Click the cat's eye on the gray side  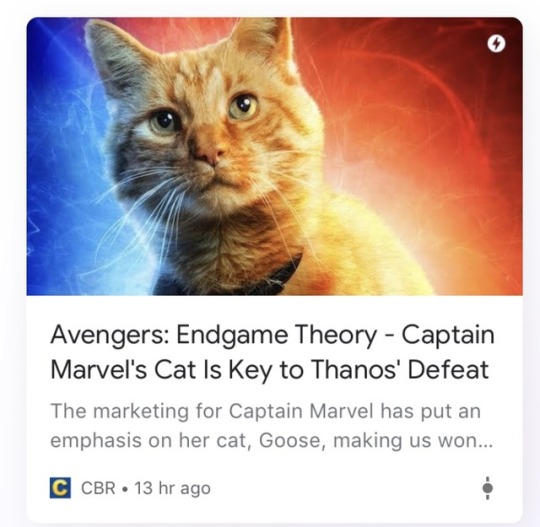[164, 123]
